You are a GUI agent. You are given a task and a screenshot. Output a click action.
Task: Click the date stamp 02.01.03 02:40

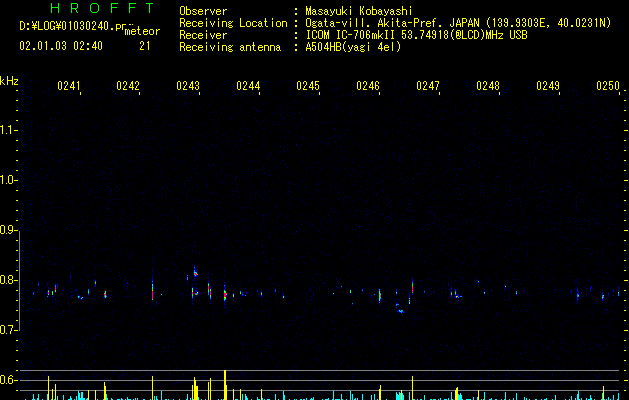pos(61,46)
